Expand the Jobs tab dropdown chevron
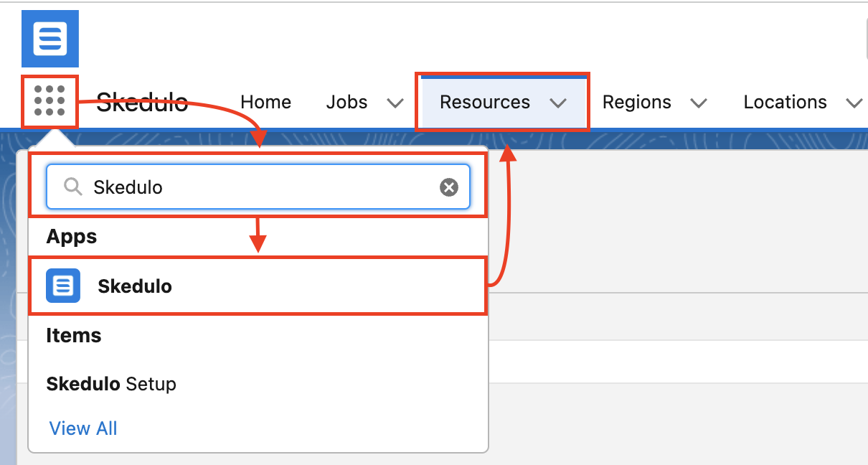Viewport: 868px width, 465px height. pos(395,103)
